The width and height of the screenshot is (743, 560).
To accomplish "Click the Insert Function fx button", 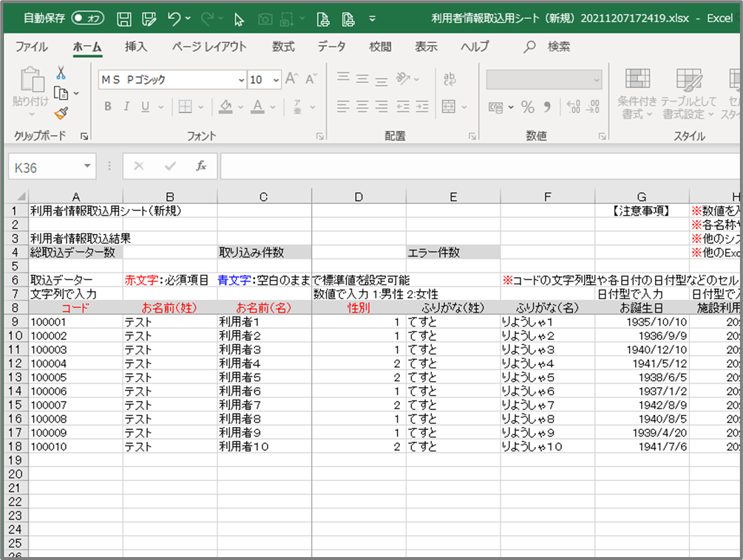I will coord(201,166).
